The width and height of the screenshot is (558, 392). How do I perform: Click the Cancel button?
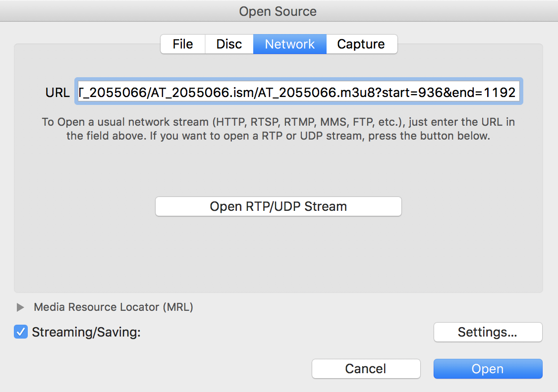tap(366, 369)
